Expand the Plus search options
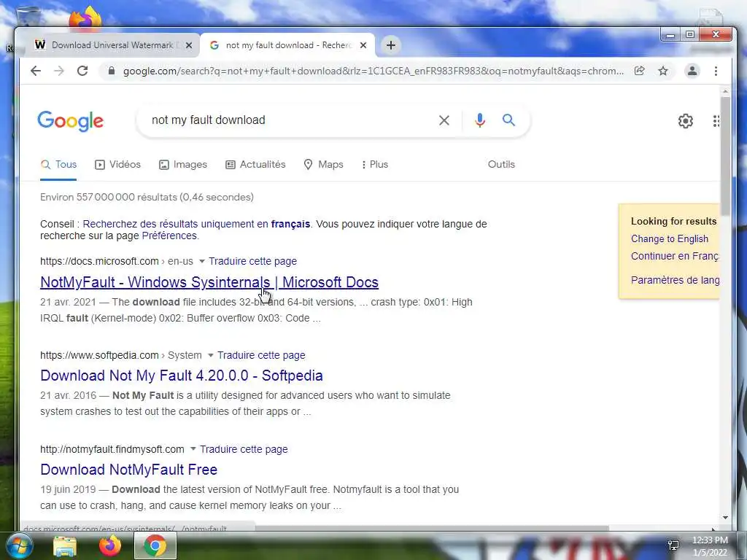 click(x=375, y=164)
